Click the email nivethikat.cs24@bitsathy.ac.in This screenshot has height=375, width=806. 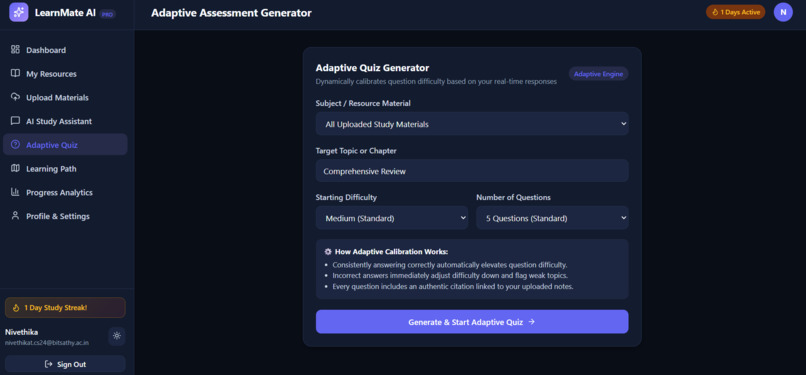coord(47,342)
